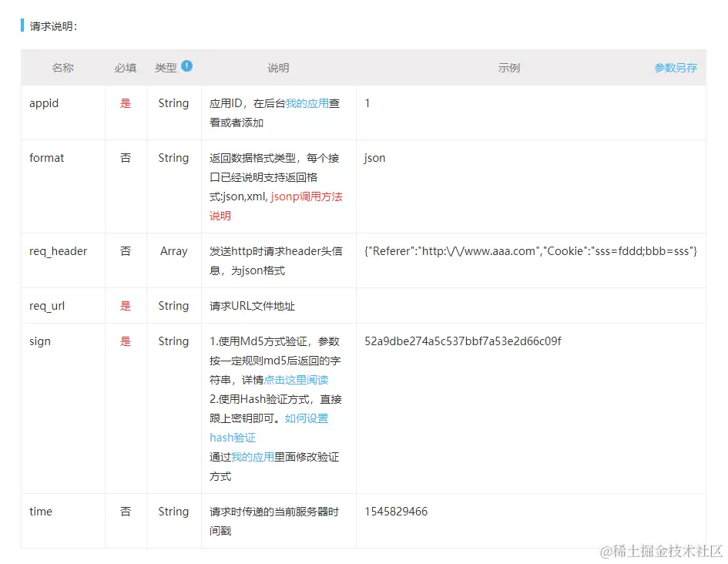Open 我的应用 link in sign description
The image size is (728, 564).
[x=253, y=457]
